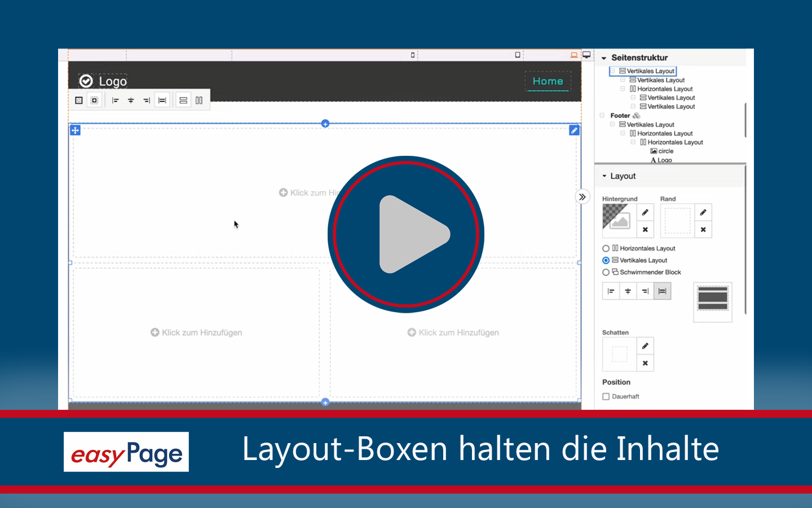Choose the Schwimmender Block radio option
The height and width of the screenshot is (508, 812).
tap(606, 272)
